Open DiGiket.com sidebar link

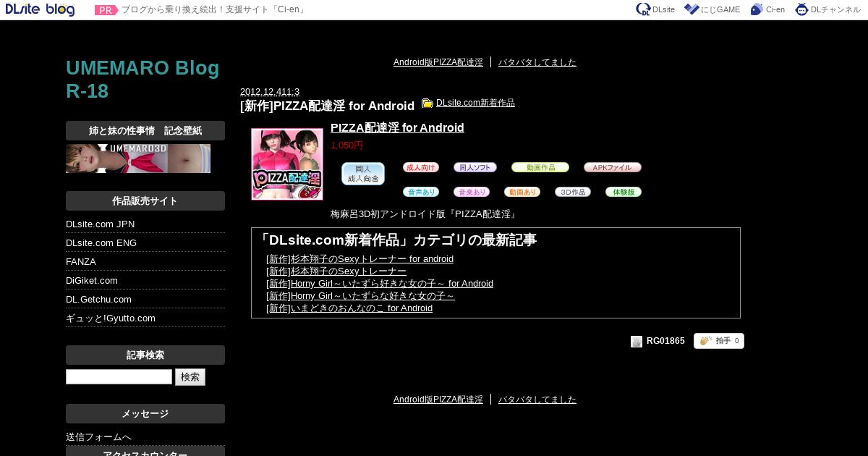coord(92,281)
